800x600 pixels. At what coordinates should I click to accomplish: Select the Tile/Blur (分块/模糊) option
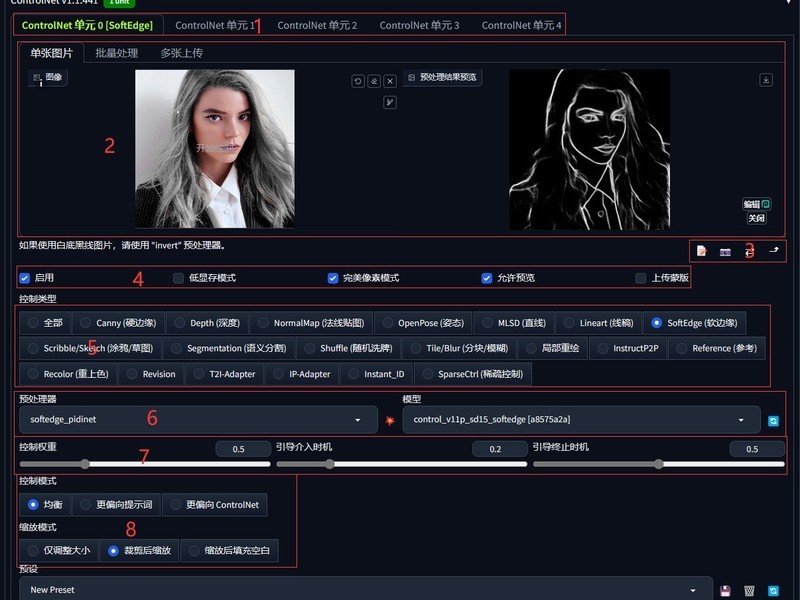click(x=460, y=348)
